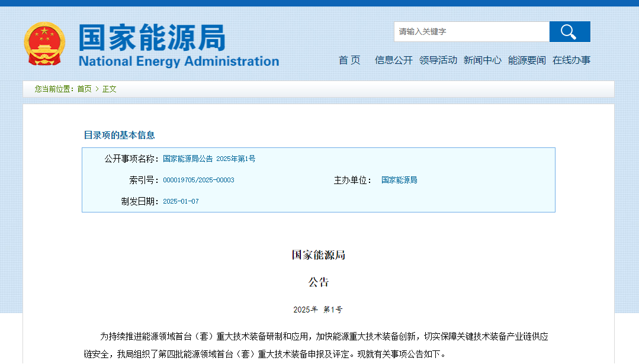Click the search keyword input field

coord(471,32)
